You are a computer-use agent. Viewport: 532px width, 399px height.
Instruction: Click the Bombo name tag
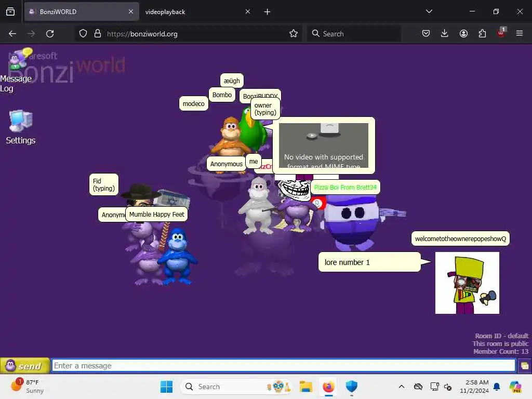pos(222,95)
